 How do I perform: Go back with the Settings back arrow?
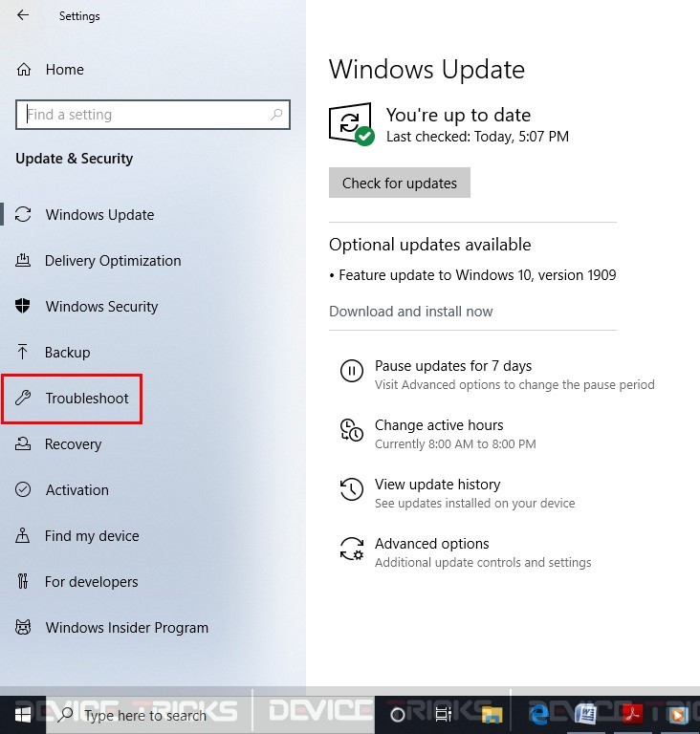click(23, 15)
